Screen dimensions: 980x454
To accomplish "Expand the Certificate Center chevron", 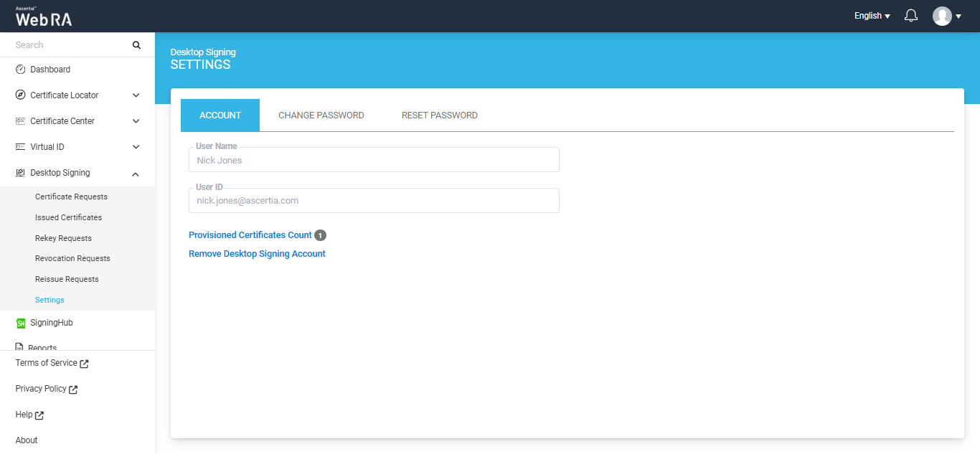I will tap(136, 121).
